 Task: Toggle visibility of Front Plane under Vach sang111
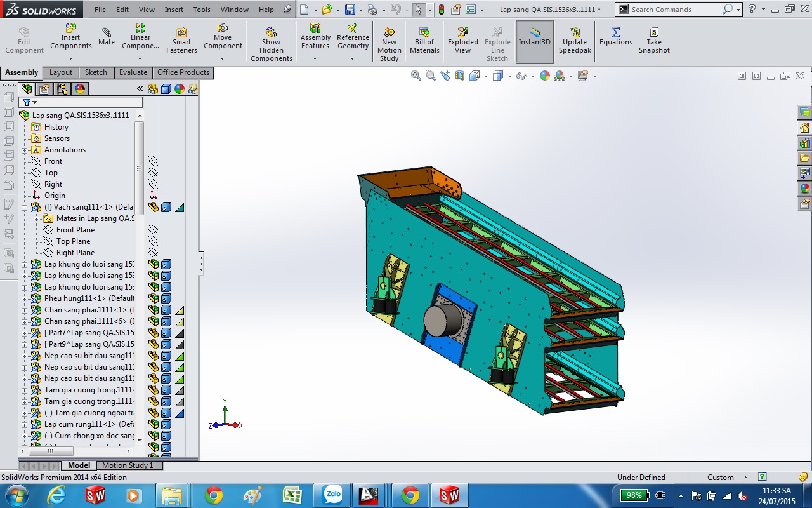coord(153,230)
